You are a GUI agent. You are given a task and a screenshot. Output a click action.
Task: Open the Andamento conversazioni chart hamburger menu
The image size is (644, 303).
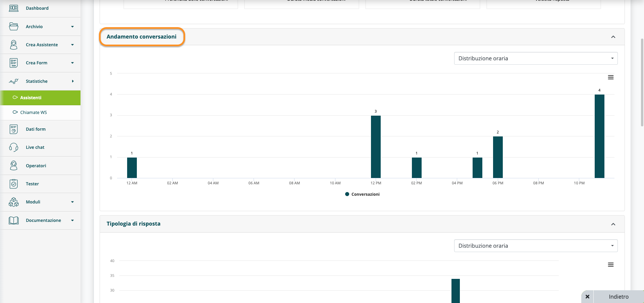[611, 77]
